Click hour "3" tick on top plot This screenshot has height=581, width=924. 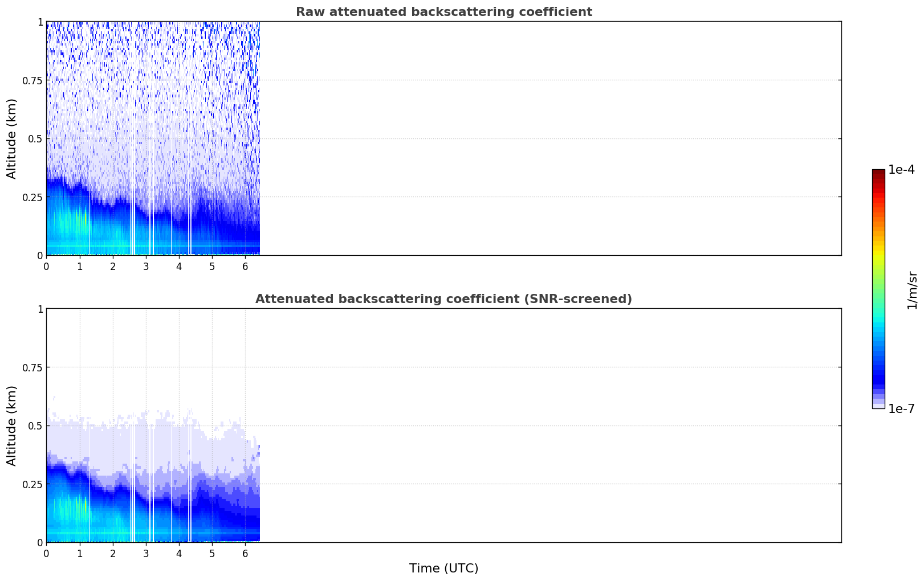point(146,267)
